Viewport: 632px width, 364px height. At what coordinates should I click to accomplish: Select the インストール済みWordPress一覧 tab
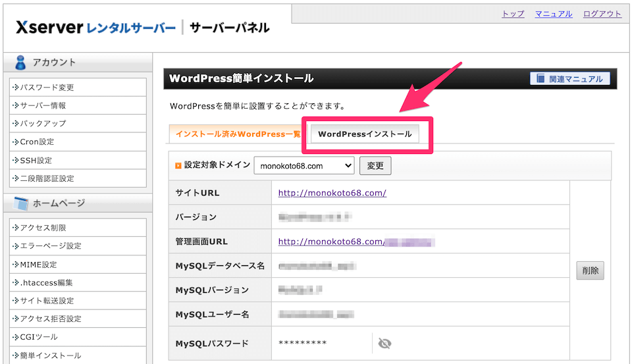[238, 134]
